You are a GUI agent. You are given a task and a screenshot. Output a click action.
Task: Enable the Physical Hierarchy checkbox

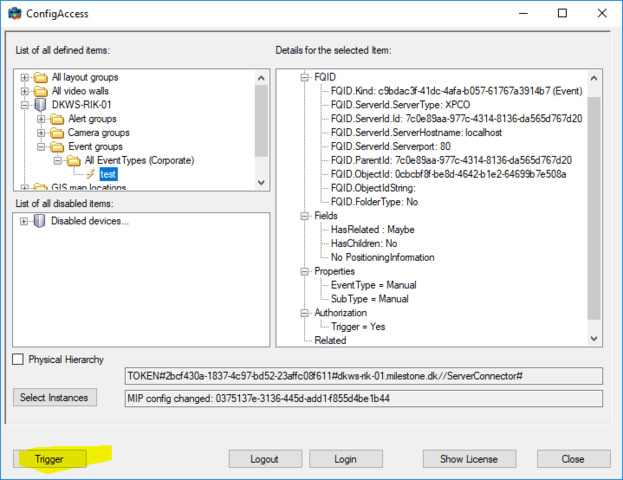18,360
